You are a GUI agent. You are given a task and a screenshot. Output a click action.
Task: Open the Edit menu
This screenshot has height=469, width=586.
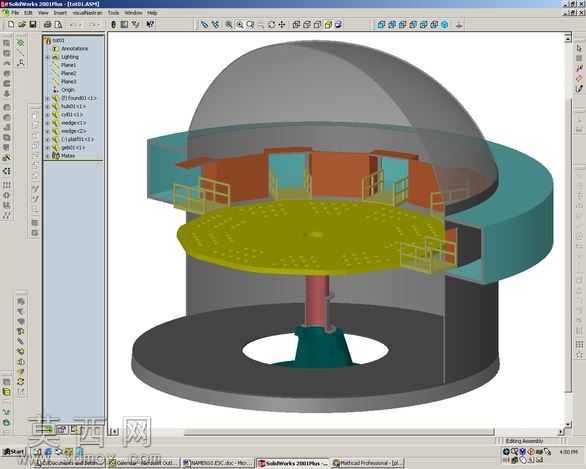click(28, 13)
